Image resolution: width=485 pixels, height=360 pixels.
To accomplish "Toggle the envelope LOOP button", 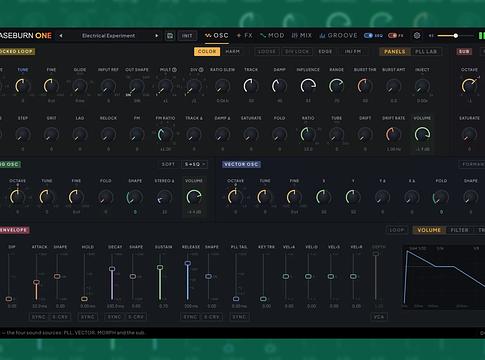I will 397,230.
